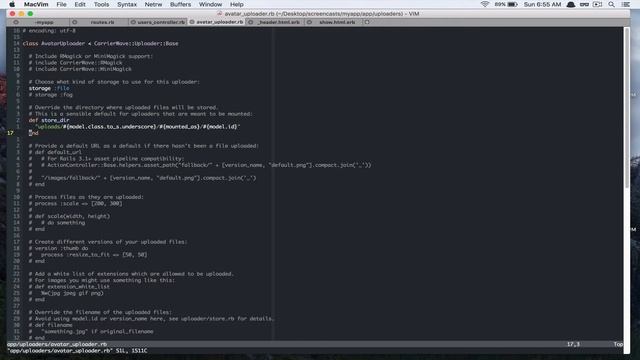Click the 'class AvatarUploader' line
The width and height of the screenshot is (640, 360).
point(100,43)
